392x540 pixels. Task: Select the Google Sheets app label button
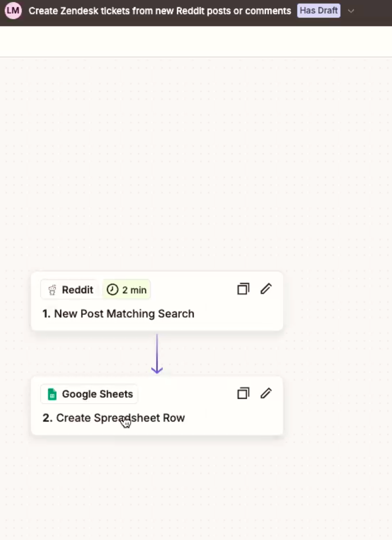click(x=89, y=394)
